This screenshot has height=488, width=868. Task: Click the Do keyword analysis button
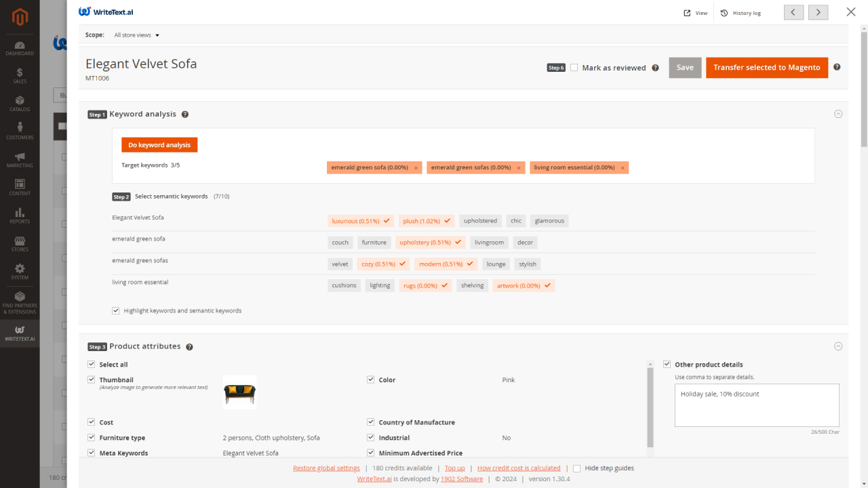point(159,145)
